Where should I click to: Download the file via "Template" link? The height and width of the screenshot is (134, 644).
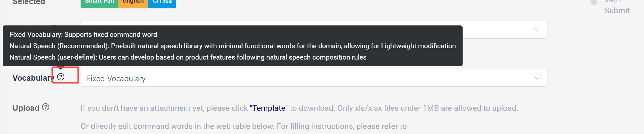coord(269,108)
